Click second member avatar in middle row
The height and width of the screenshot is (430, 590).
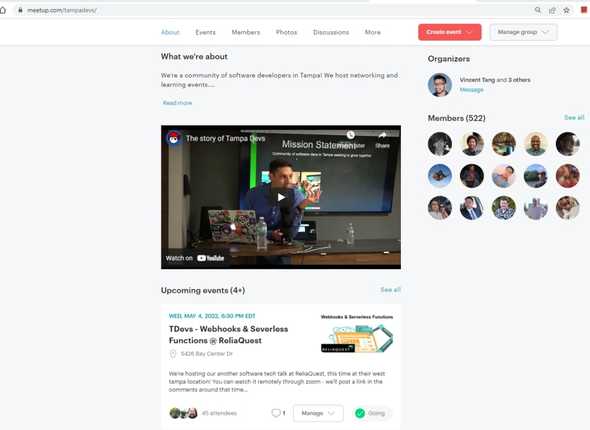point(472,176)
